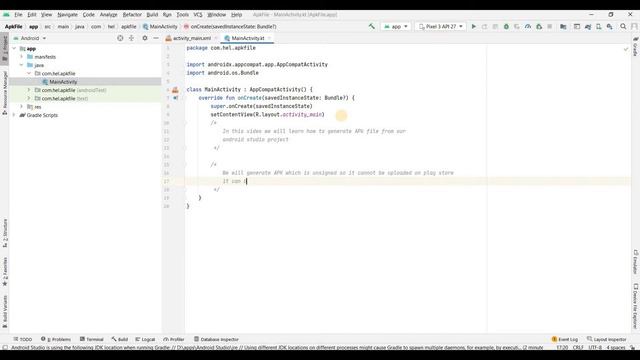This screenshot has height=360, width=640.
Task: Click the Apply Code Changes icon
Action: (495, 27)
